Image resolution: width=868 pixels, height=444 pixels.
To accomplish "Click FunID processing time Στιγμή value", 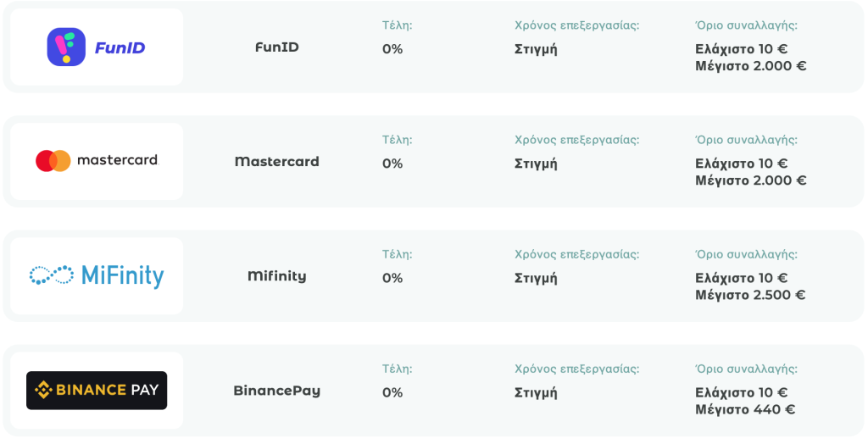I will (536, 50).
